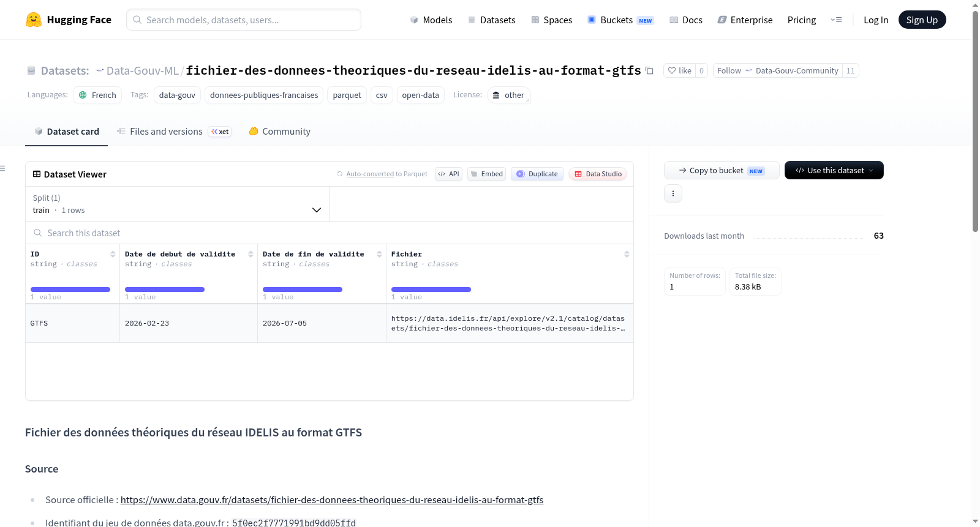Sort the Date de debut de validite column

click(251, 254)
